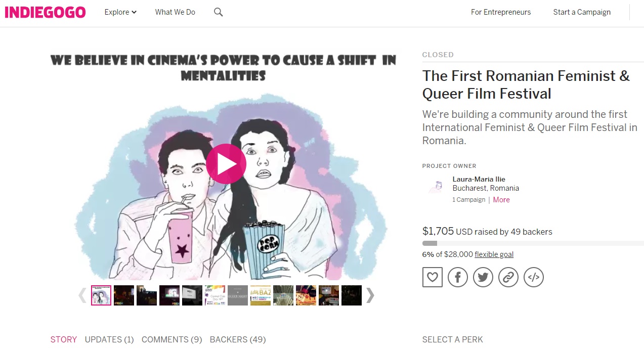Share campaign on Facebook
Screen dimensions: 644x349
point(458,277)
